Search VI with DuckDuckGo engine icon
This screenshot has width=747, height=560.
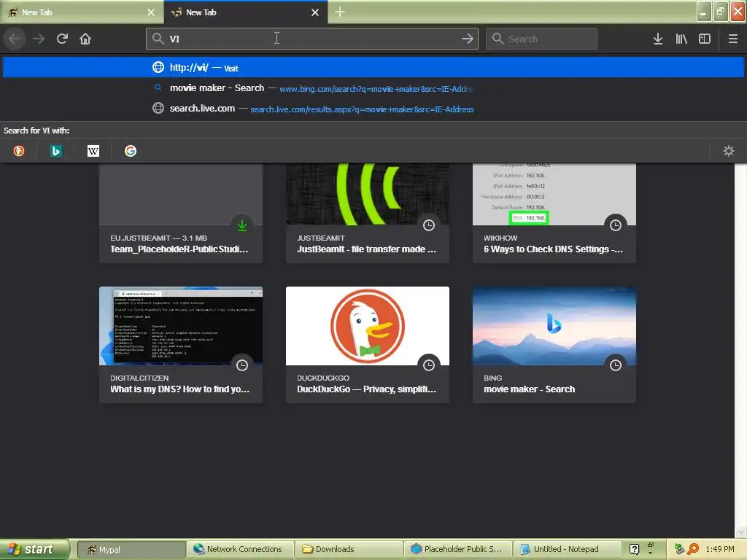18,151
